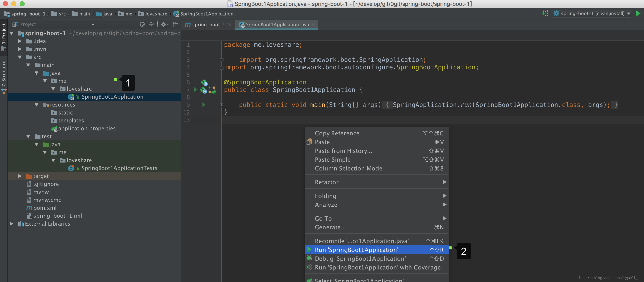Click the collapse all icon in Project panel

click(151, 24)
